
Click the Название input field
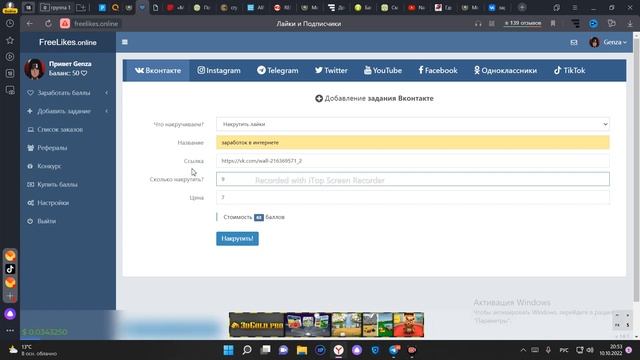tap(413, 142)
